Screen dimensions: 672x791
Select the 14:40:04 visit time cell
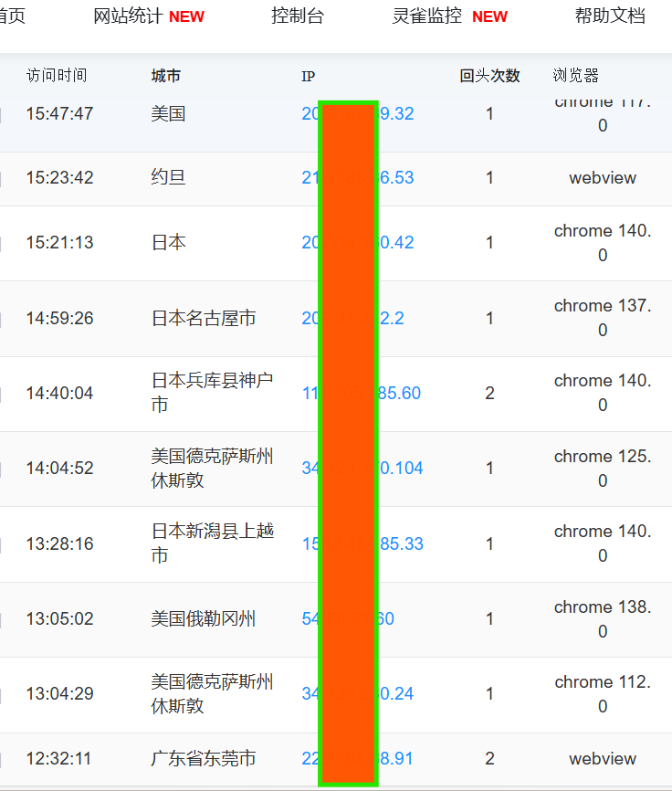coord(59,394)
